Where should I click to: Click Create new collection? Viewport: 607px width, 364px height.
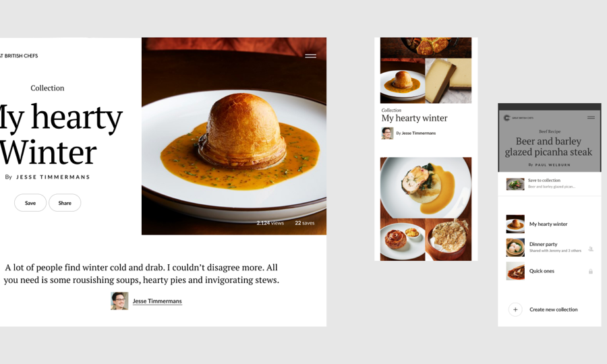[x=554, y=309]
